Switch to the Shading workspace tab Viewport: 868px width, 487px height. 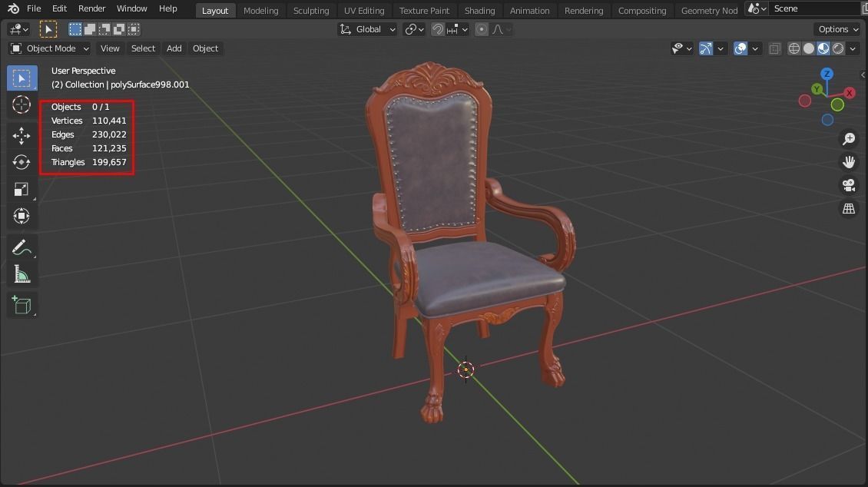(479, 11)
